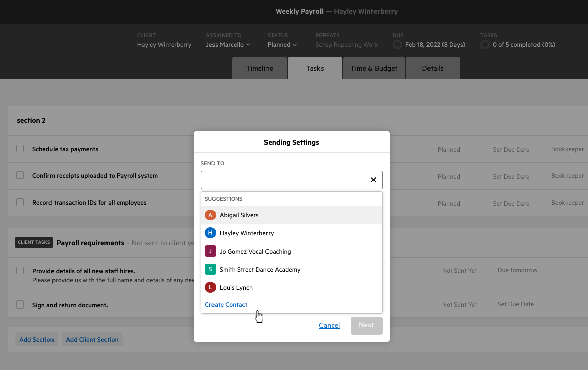
Task: Open Setup Repeating Work option
Action: (347, 44)
